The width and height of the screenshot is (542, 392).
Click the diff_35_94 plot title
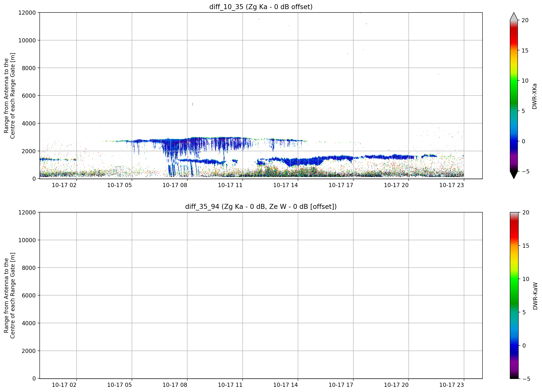click(x=261, y=207)
